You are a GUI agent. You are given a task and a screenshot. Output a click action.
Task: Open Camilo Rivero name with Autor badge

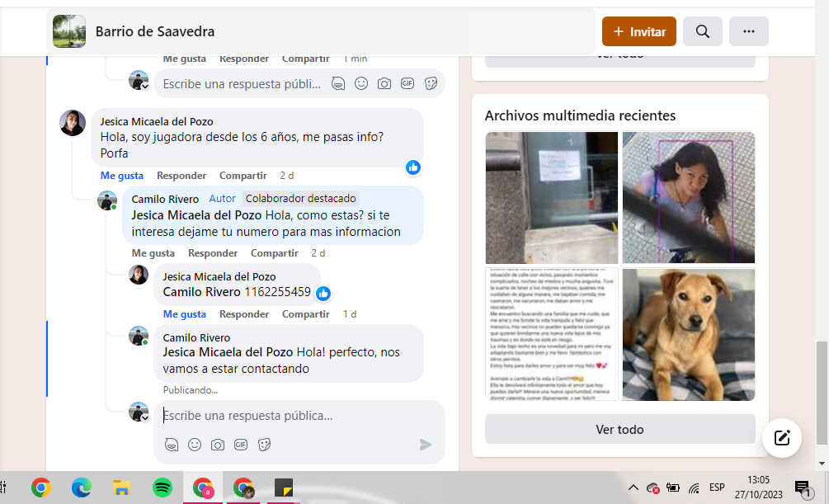[x=165, y=199]
